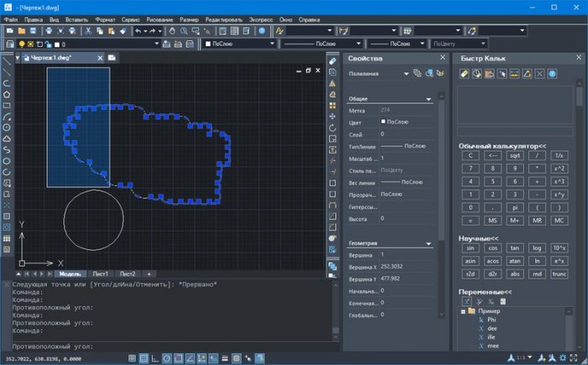Click the Undo arrow icon

[139, 30]
